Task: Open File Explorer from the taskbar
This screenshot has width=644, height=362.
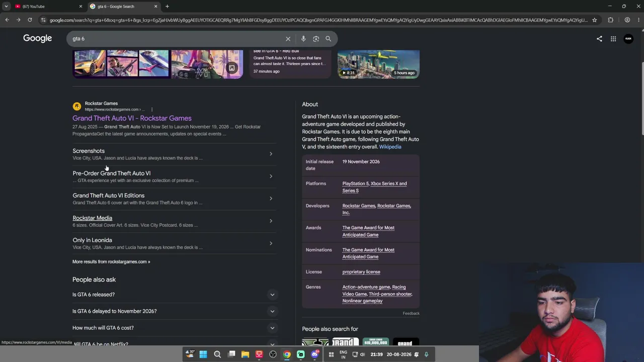Action: (x=245, y=354)
